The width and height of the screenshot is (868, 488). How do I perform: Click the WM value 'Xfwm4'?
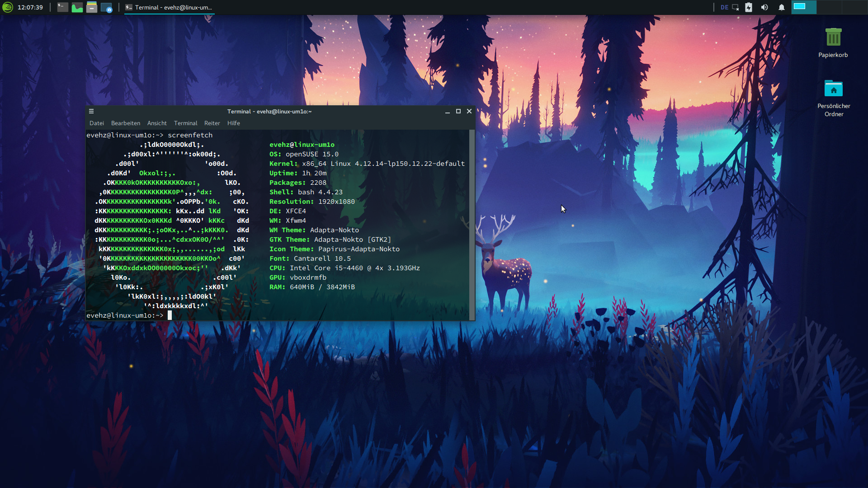(x=296, y=221)
